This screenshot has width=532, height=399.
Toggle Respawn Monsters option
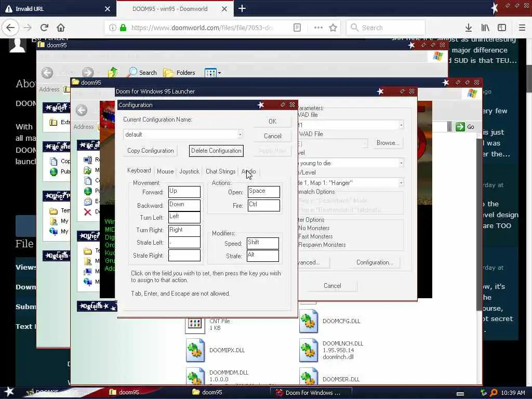point(322,245)
